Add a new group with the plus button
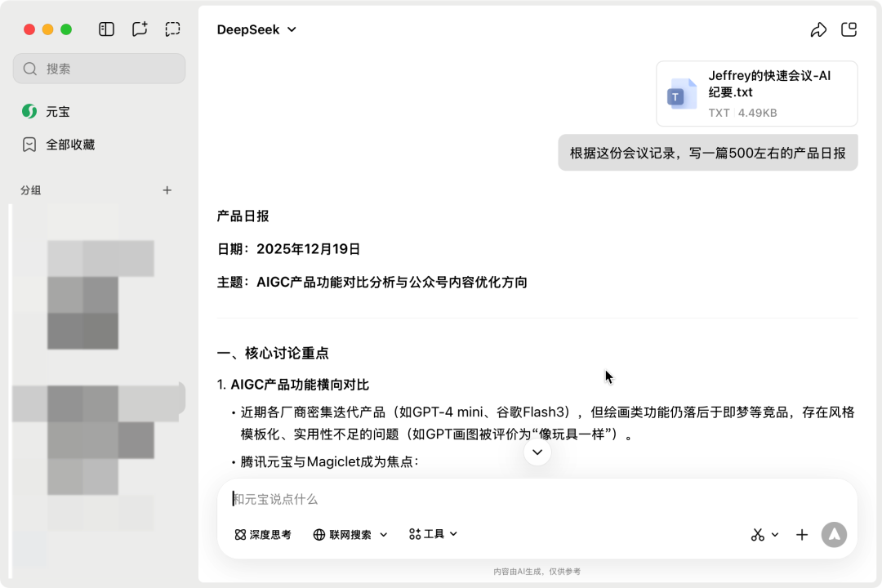The image size is (882, 588). click(x=167, y=189)
